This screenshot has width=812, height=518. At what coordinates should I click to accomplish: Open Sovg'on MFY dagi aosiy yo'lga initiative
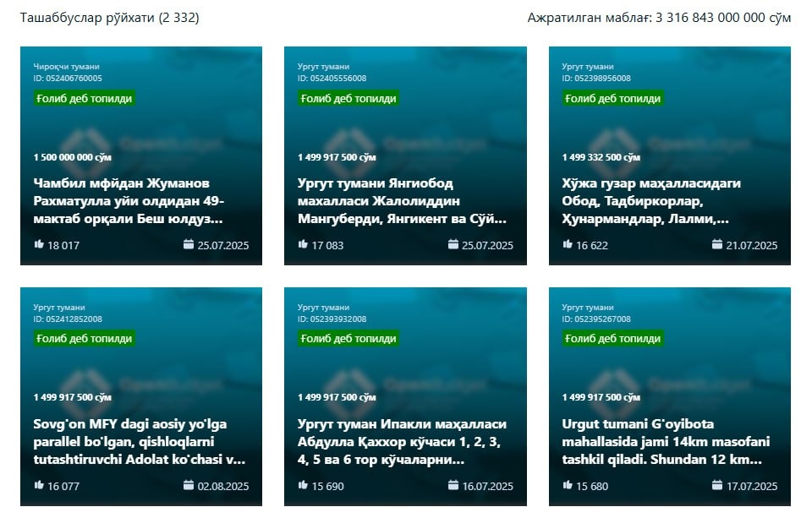140,441
